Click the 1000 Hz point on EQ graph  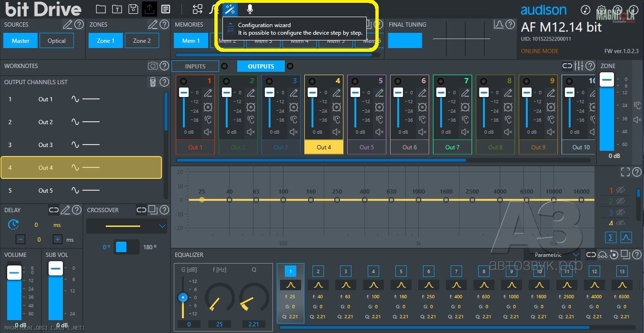[419, 200]
